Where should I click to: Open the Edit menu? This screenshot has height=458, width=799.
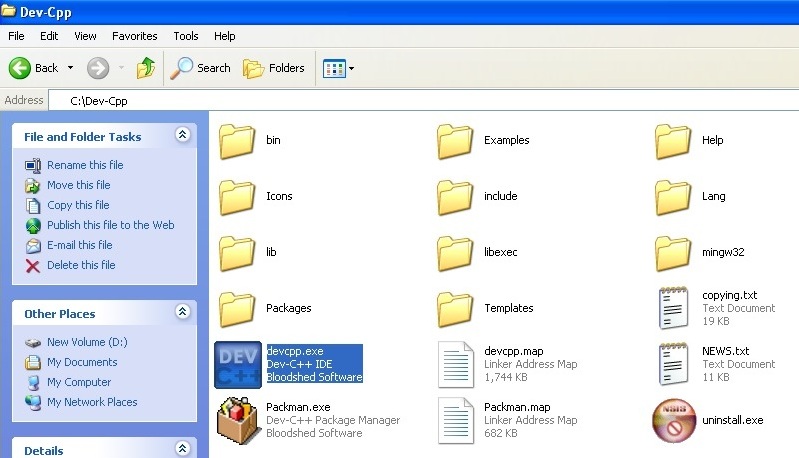pos(49,36)
